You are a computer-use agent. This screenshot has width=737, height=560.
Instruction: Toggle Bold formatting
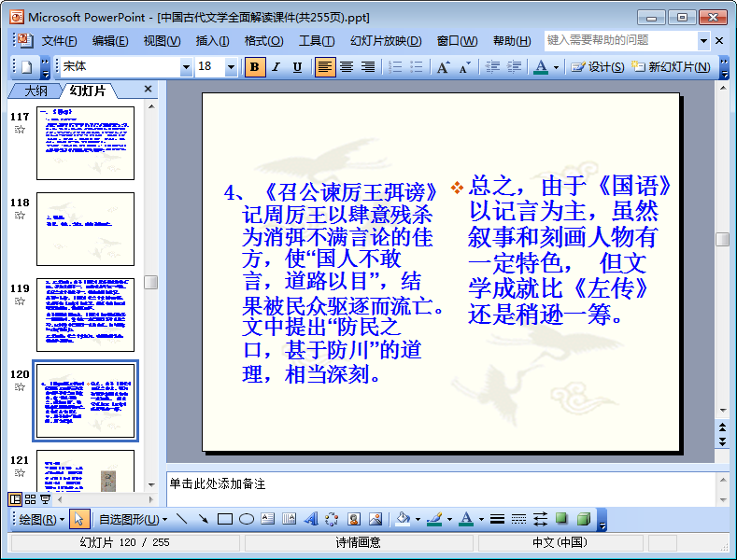click(255, 67)
